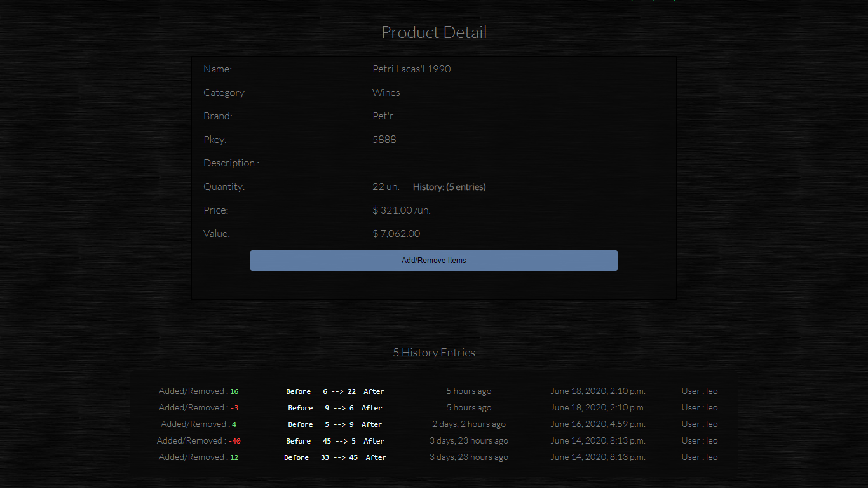Image resolution: width=868 pixels, height=488 pixels.
Task: Click the red -3 removed amount
Action: click(234, 408)
